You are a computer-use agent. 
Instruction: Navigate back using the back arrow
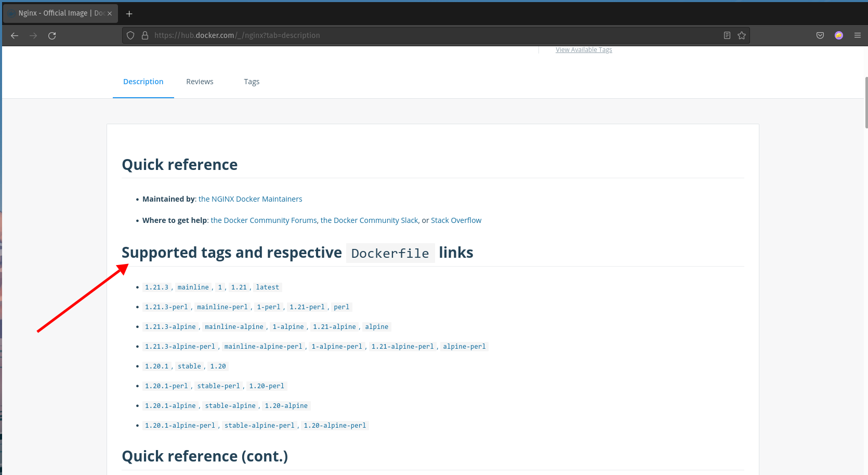point(14,35)
